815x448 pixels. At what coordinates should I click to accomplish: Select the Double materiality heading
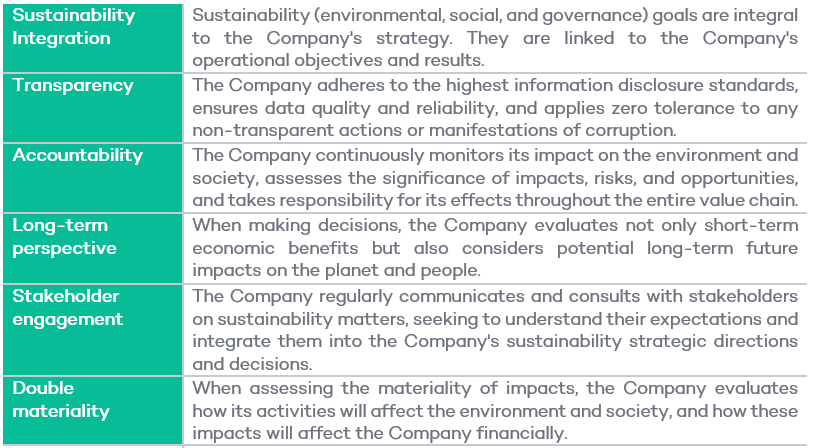(93, 411)
